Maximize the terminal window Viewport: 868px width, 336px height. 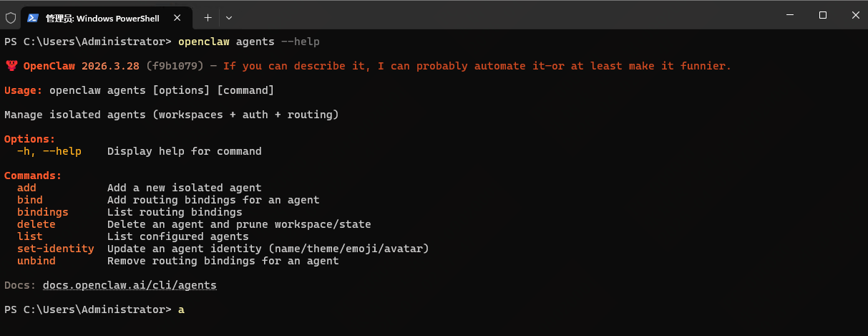(x=823, y=15)
